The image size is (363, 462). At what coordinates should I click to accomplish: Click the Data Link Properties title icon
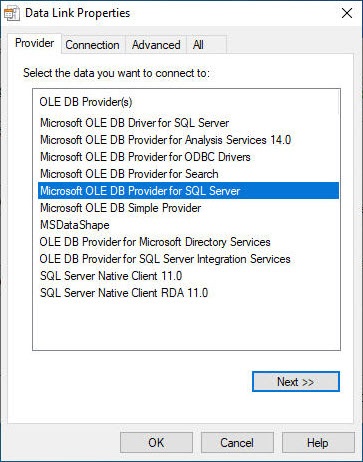pyautogui.click(x=11, y=14)
